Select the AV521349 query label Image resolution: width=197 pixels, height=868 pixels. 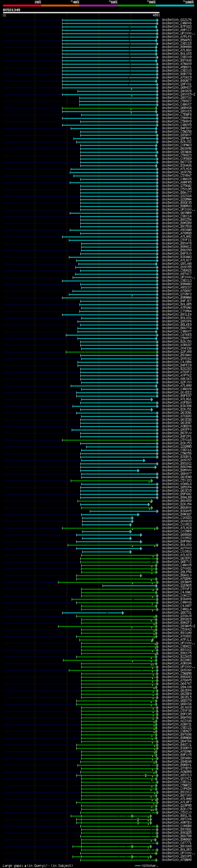pos(11,10)
